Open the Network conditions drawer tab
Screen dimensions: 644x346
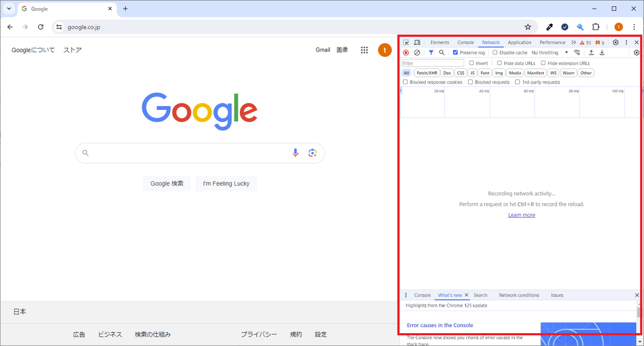519,295
